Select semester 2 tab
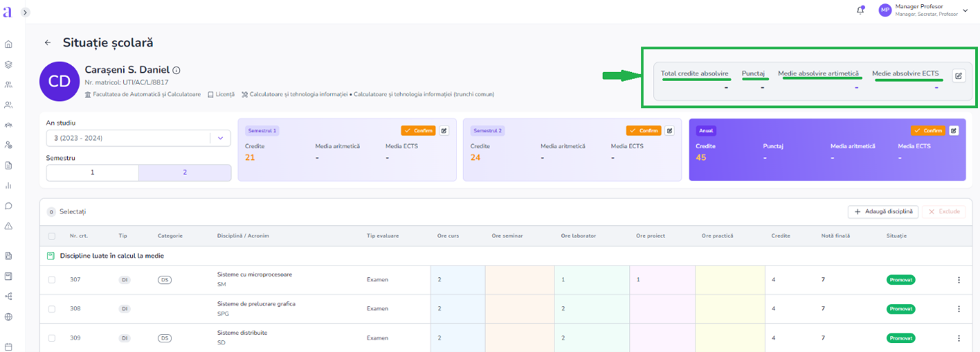The image size is (980, 352). pyautogui.click(x=184, y=173)
